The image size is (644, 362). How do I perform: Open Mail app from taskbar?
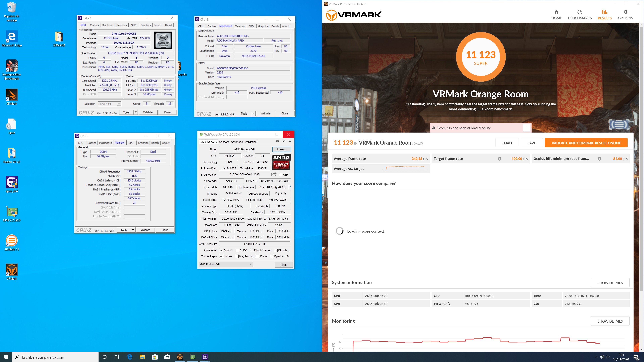[x=167, y=357]
